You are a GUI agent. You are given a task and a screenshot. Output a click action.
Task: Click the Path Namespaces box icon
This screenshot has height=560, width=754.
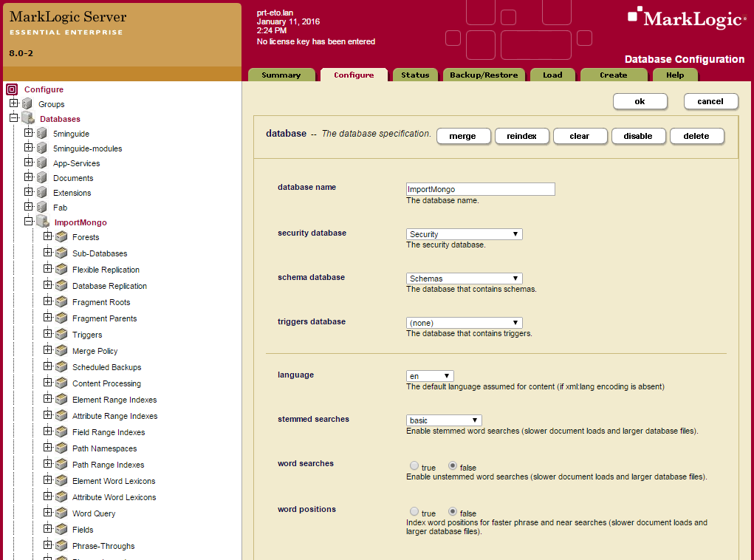click(x=61, y=448)
